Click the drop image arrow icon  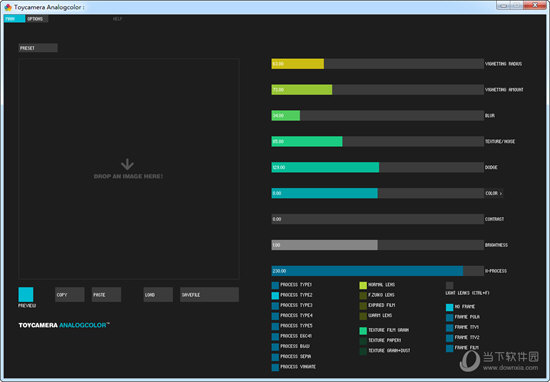(127, 164)
